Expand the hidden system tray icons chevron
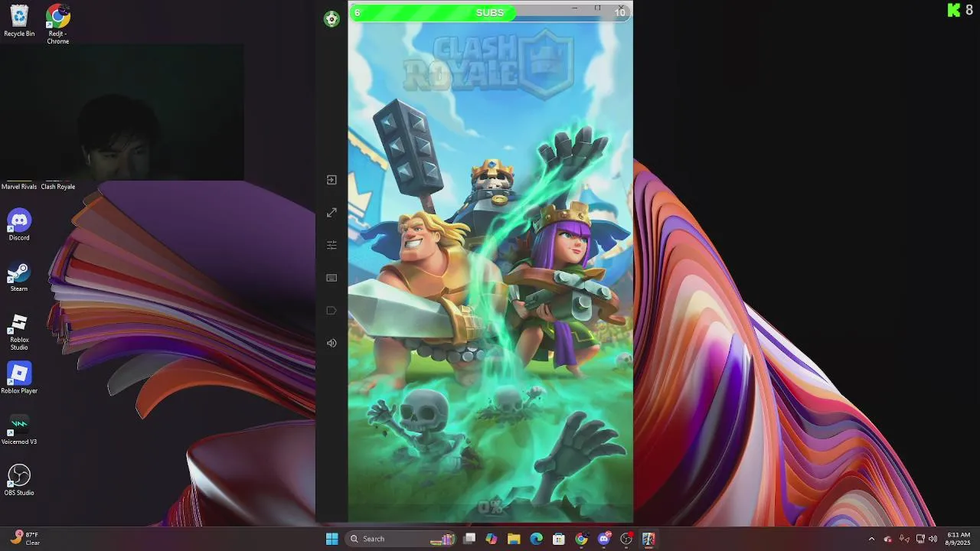 pyautogui.click(x=871, y=539)
